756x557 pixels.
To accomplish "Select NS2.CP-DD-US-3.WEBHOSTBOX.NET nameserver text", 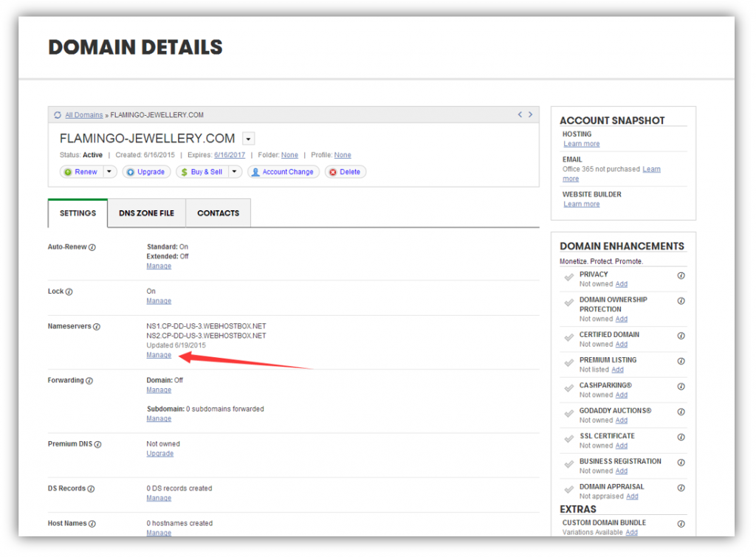I will [x=207, y=336].
